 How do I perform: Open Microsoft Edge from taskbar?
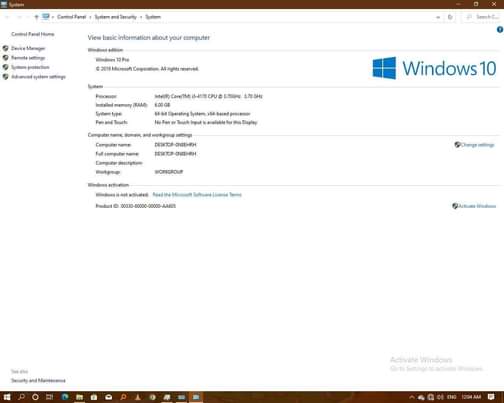65,397
